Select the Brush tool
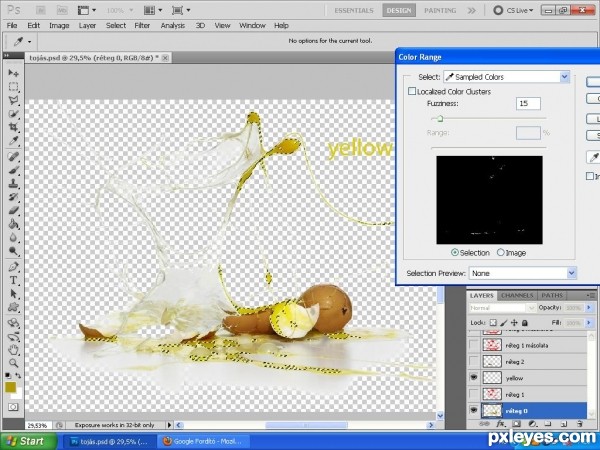600x450 pixels. pyautogui.click(x=13, y=170)
